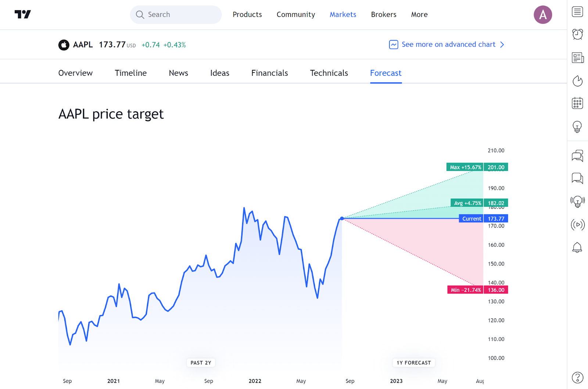The width and height of the screenshot is (588, 389).
Task: Open the Watchlist panel icon
Action: [x=577, y=12]
